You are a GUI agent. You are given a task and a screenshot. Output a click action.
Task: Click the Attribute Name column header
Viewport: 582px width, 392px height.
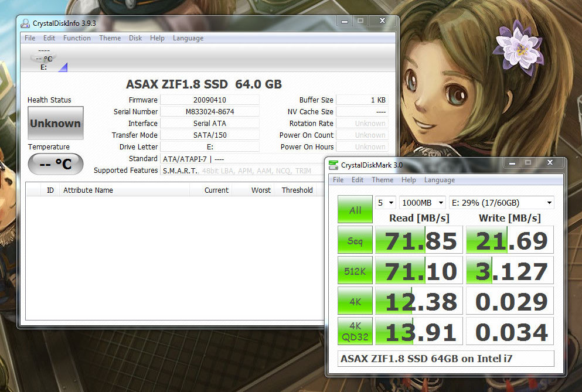(x=124, y=190)
